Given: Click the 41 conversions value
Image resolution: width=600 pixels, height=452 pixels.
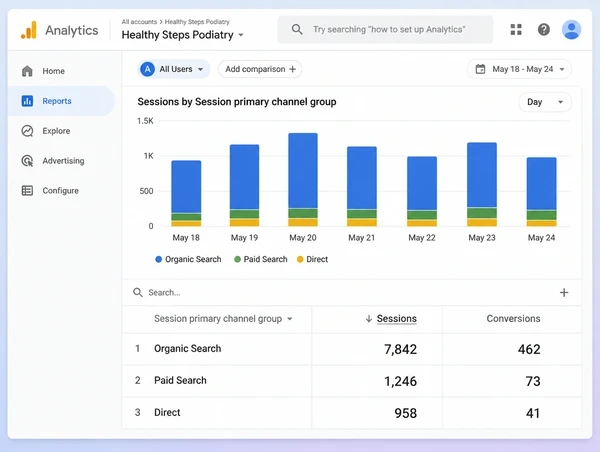Looking at the screenshot, I should point(533,413).
